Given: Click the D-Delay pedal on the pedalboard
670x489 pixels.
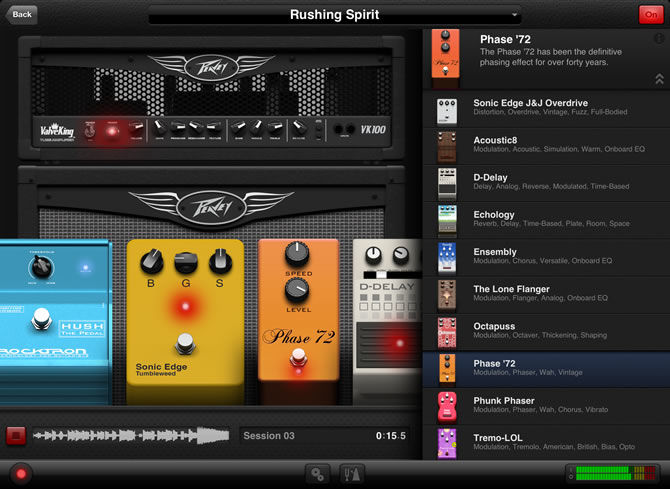Looking at the screenshot, I should [x=388, y=322].
